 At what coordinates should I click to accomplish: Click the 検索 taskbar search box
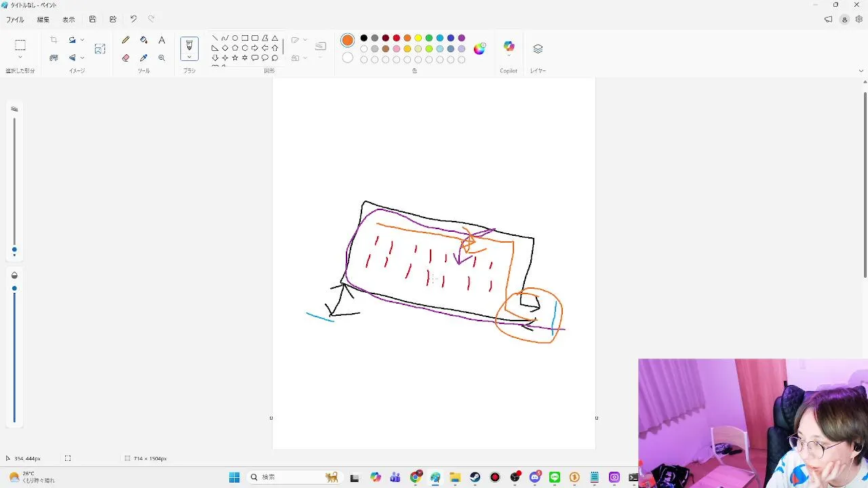click(x=295, y=477)
